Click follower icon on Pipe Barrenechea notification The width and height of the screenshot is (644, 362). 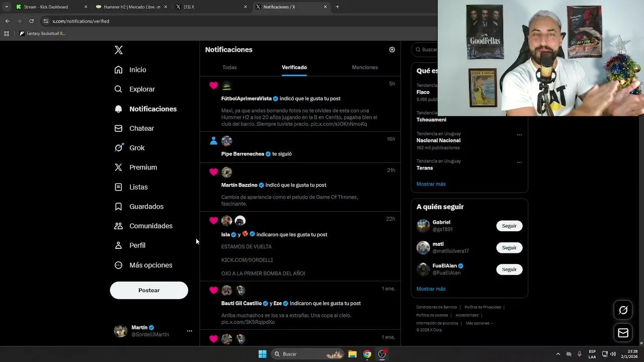[214, 141]
